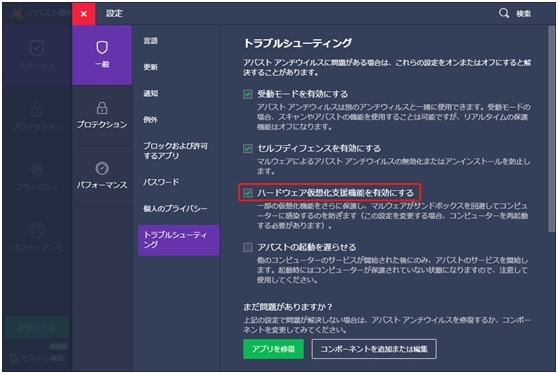Click the green アプリを修復 button
The image size is (558, 374).
273,349
